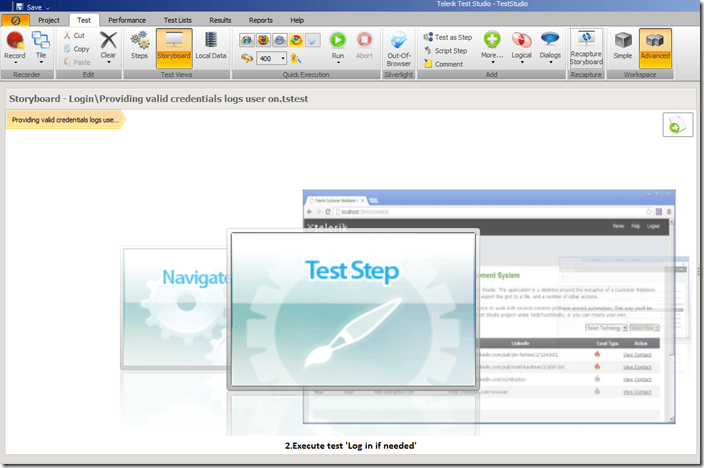Viewport: 704px width, 468px height.
Task: Run the test with green play icon
Action: pyautogui.click(x=338, y=40)
